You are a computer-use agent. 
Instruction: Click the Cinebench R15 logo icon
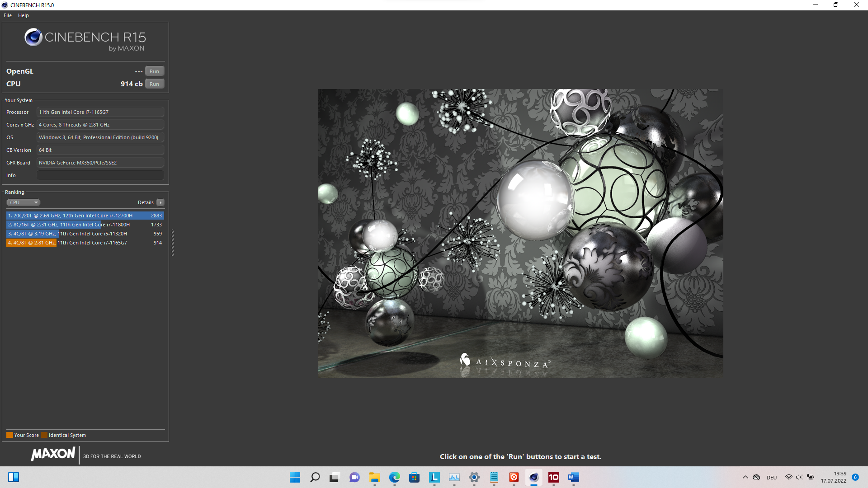(33, 38)
